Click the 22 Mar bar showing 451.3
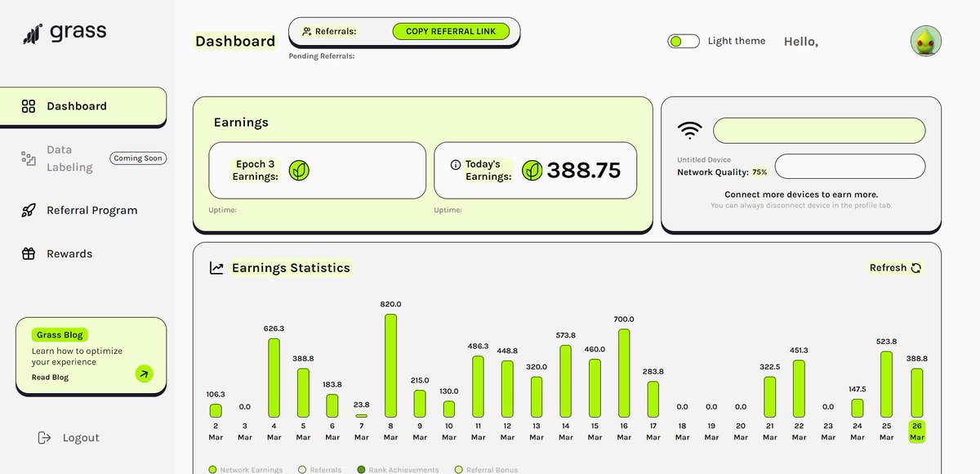The image size is (980, 474). coord(799,389)
